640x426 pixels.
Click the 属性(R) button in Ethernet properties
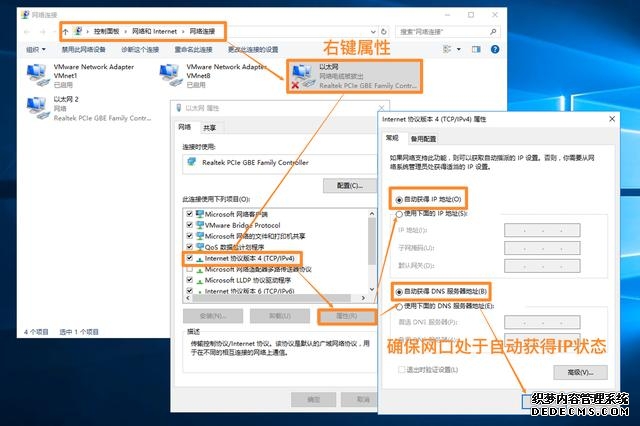347,316
